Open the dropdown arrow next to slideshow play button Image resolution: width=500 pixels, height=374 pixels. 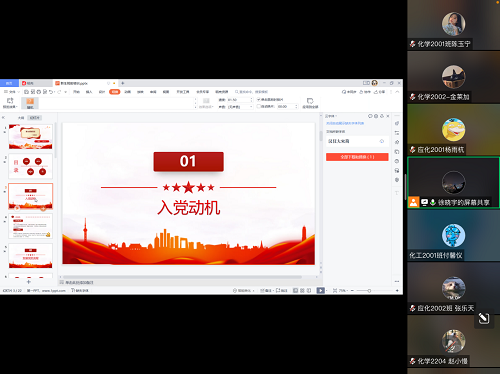[x=326, y=291]
